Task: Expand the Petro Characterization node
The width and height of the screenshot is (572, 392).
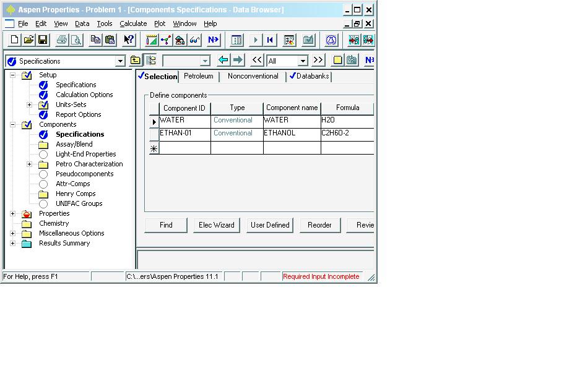Action: [x=30, y=164]
